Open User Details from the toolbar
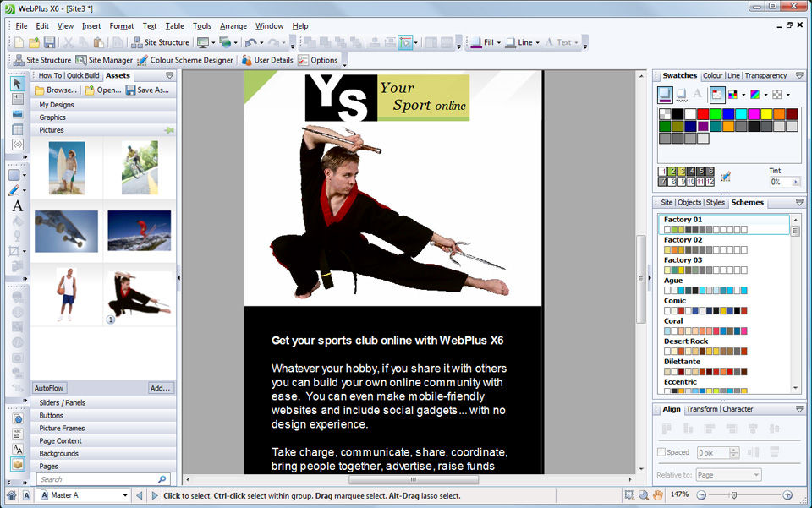The height and width of the screenshot is (508, 812). (267, 60)
